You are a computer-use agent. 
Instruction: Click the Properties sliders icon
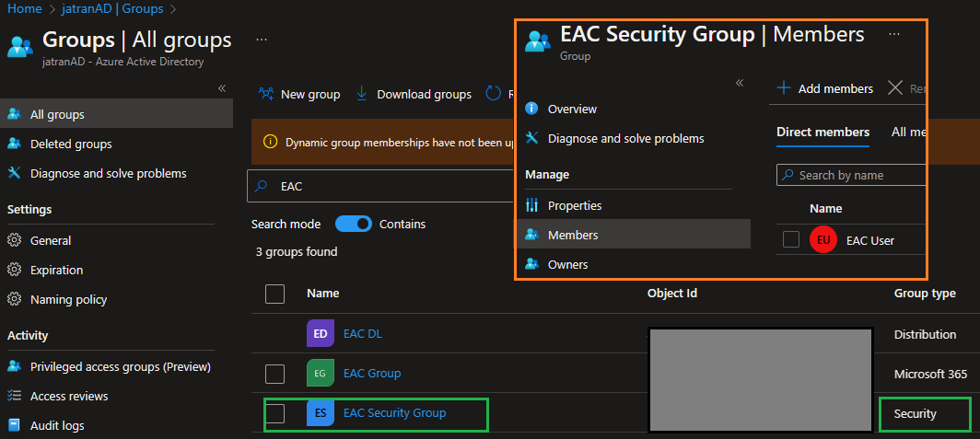click(x=531, y=205)
